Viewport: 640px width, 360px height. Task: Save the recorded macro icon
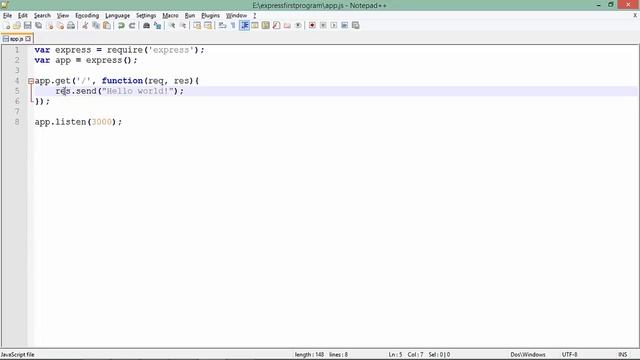click(x=356, y=25)
